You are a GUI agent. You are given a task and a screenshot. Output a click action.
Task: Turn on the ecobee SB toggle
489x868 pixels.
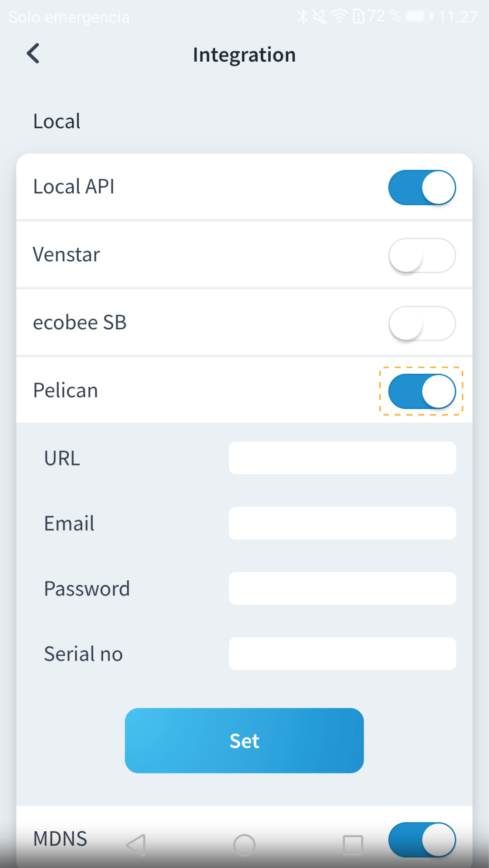422,323
